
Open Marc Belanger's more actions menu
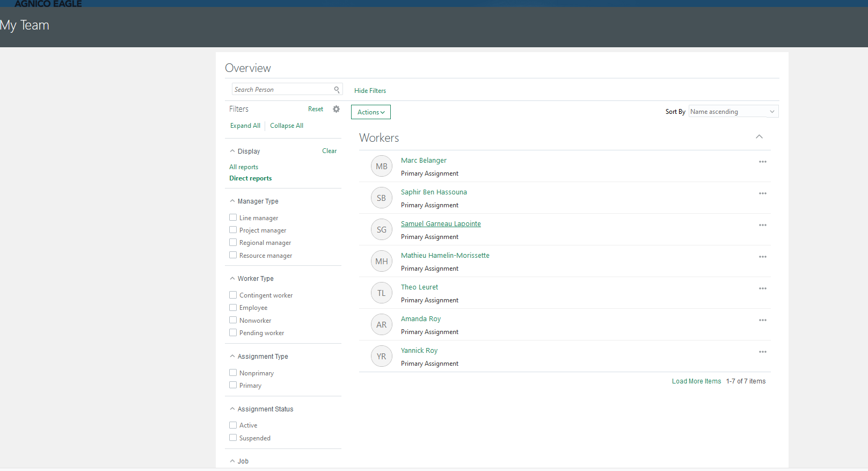coord(762,162)
